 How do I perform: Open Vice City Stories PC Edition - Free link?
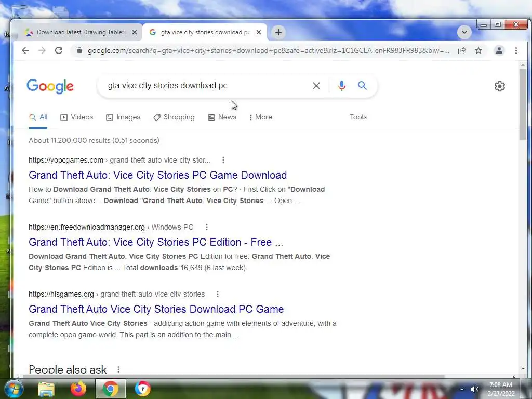pyautogui.click(x=156, y=242)
